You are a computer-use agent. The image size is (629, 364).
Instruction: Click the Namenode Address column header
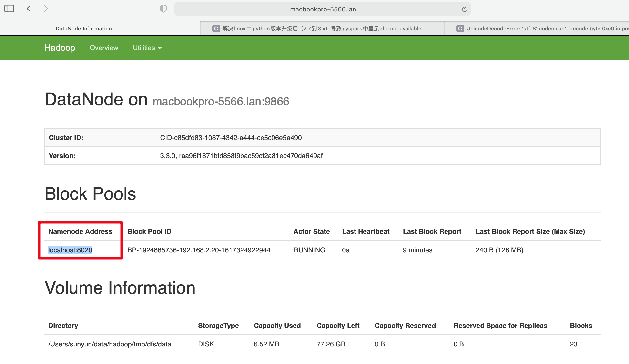point(80,231)
